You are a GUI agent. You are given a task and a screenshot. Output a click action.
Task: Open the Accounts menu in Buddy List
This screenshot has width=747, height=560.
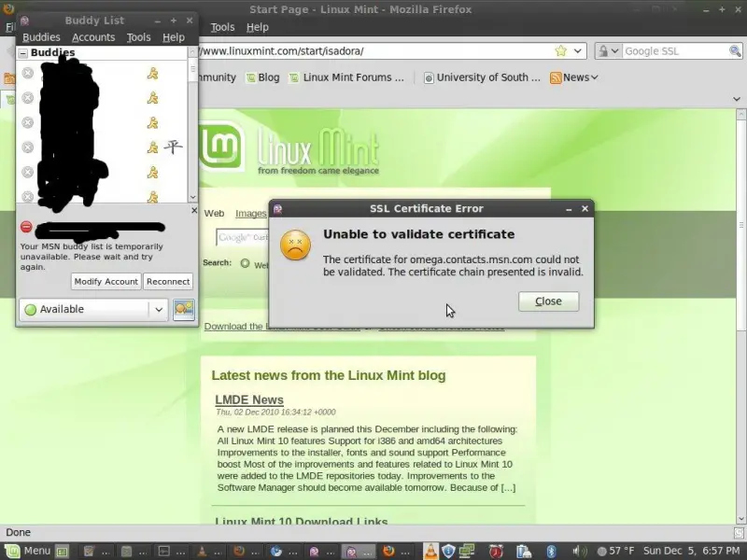[x=93, y=37]
